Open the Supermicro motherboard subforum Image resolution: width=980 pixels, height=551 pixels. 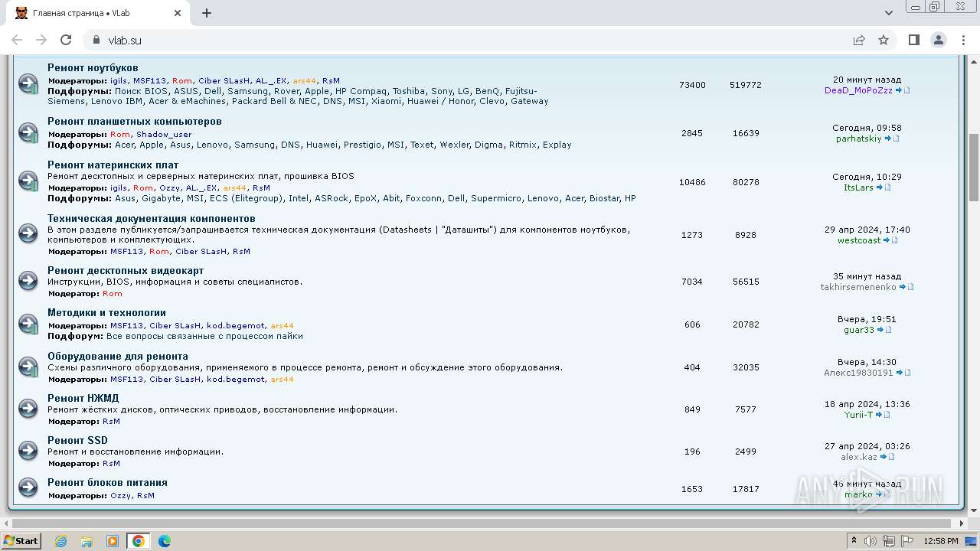point(496,198)
